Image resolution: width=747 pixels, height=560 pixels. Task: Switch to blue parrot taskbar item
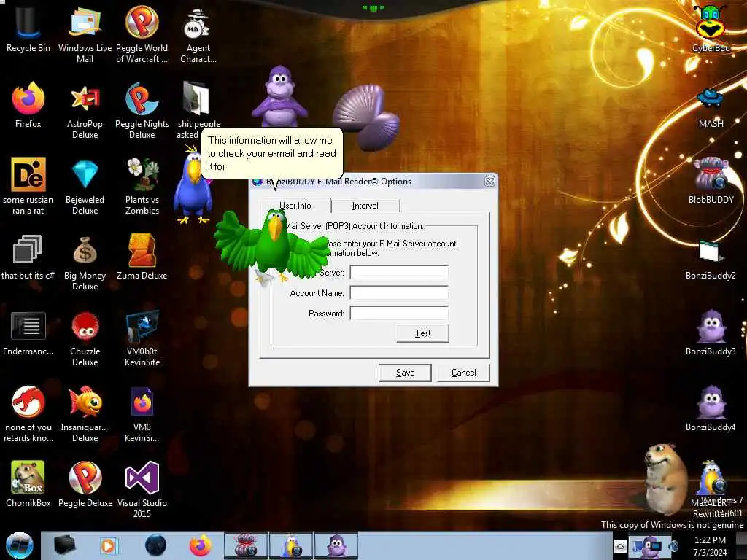(291, 545)
